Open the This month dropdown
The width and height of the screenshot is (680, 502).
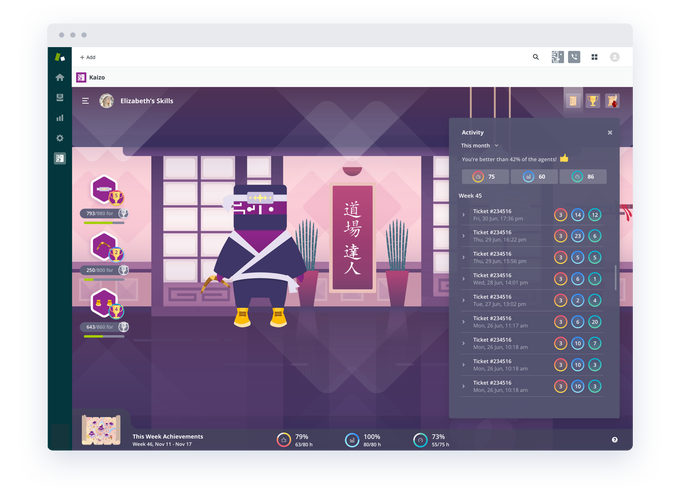coord(480,145)
